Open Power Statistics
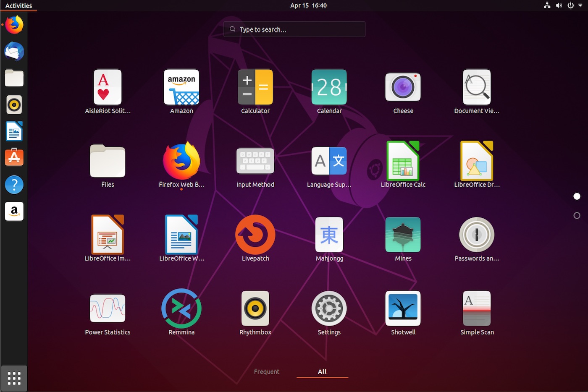Screen dimensions: 588x392 (108, 308)
